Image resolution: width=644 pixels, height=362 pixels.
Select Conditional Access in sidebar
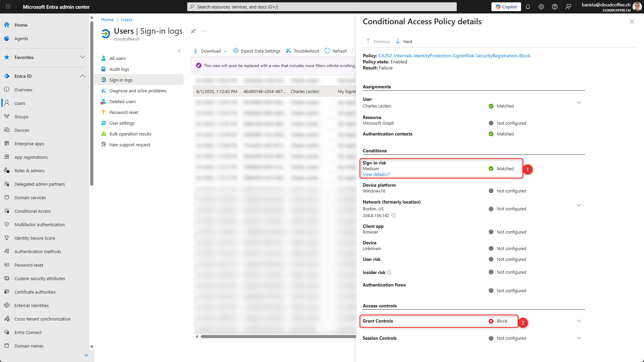33,211
